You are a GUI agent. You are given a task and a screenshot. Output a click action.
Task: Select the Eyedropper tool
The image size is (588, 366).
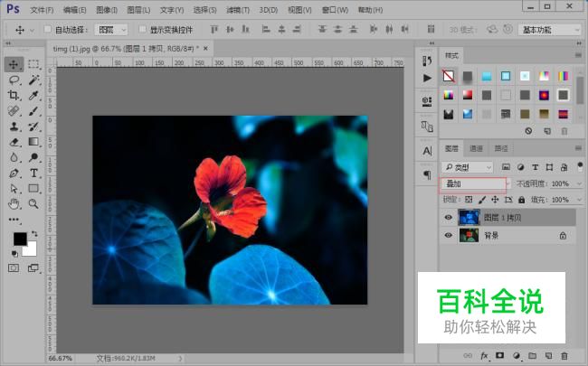(33, 95)
